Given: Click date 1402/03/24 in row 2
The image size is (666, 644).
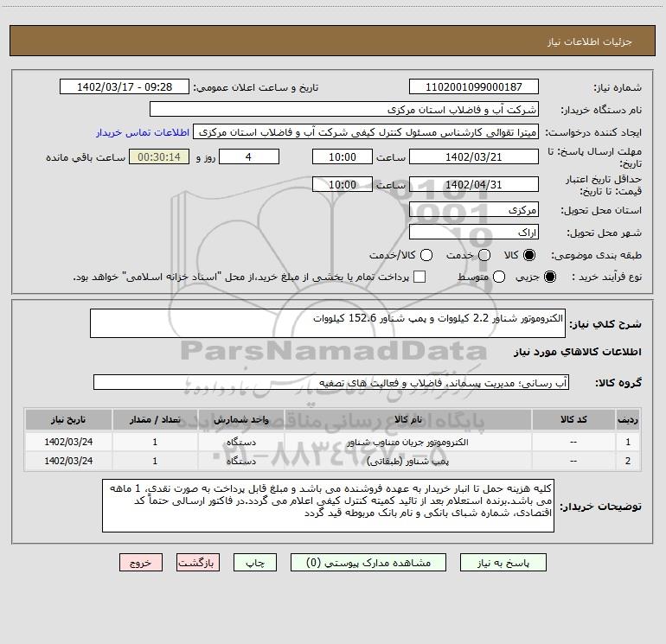Looking at the screenshot, I should click(68, 461).
